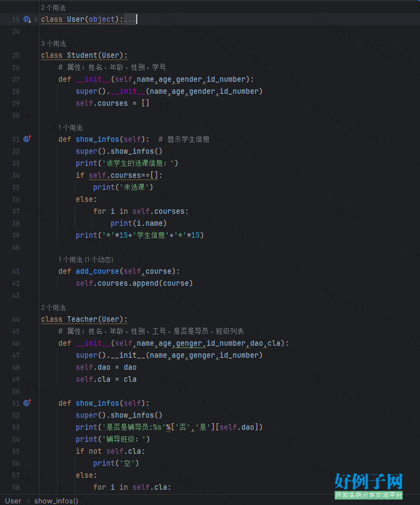Click 'else:' on line 57
Screen dimensions: 420x505
(86, 476)
